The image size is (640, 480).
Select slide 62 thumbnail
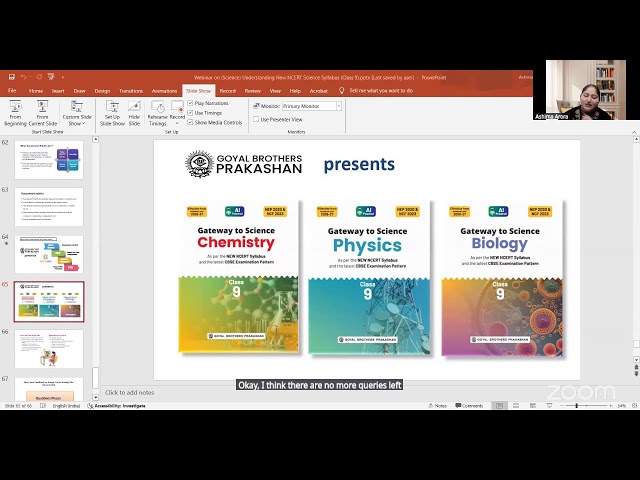pos(49,160)
